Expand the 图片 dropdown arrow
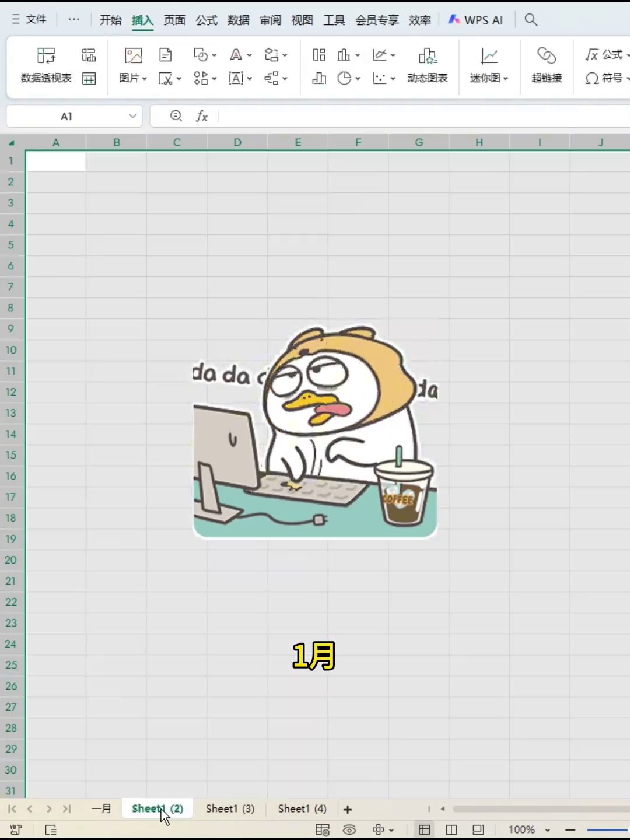630x840 pixels. pyautogui.click(x=145, y=78)
